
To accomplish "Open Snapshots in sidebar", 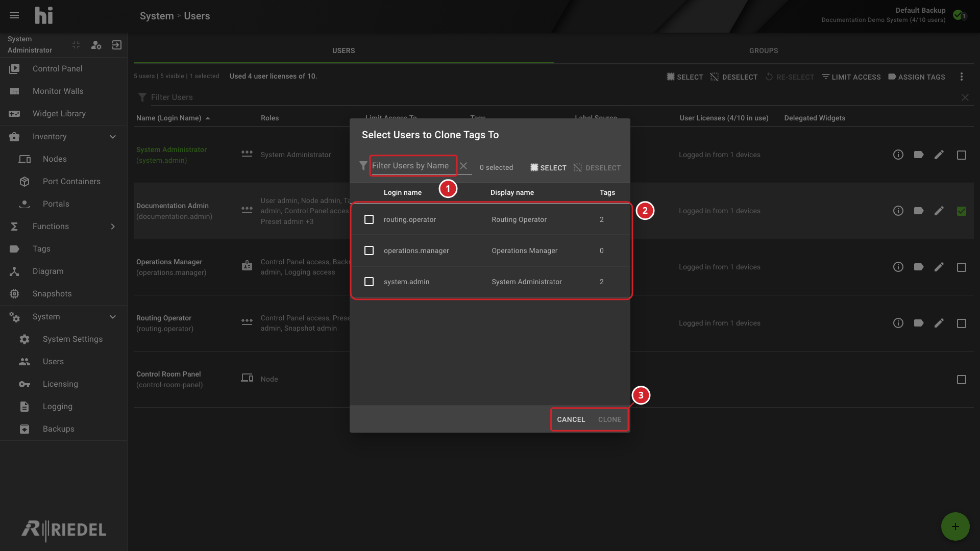I will point(64,294).
